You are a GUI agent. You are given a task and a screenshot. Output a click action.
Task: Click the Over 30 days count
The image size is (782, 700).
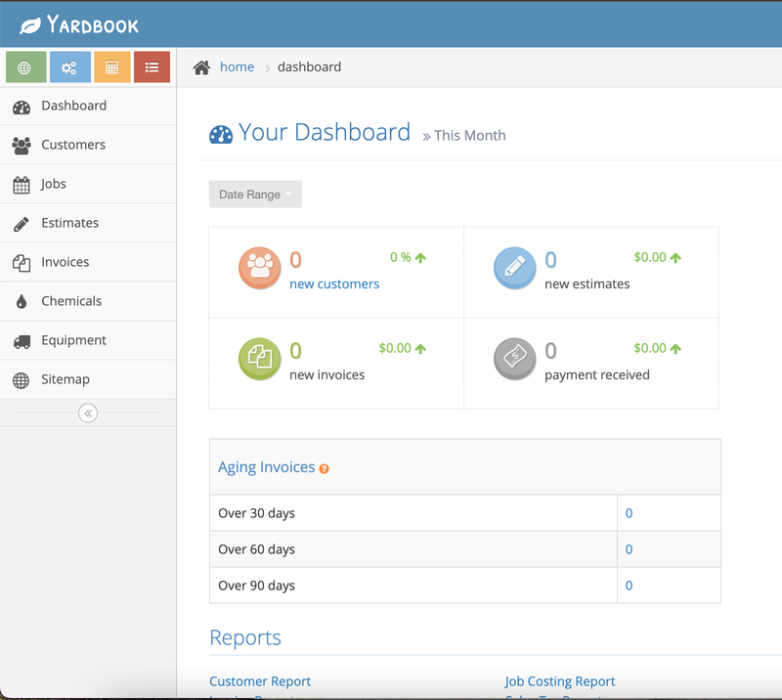pyautogui.click(x=629, y=513)
